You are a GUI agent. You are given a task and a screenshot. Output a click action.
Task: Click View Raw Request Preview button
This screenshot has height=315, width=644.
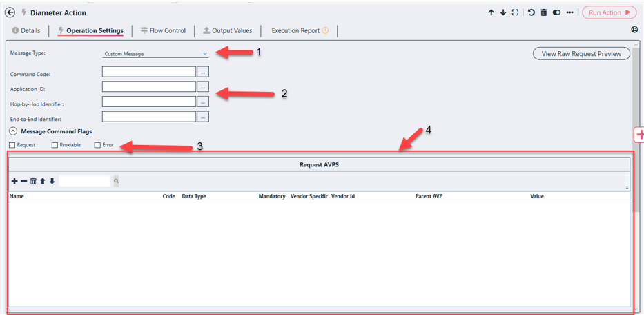point(580,53)
